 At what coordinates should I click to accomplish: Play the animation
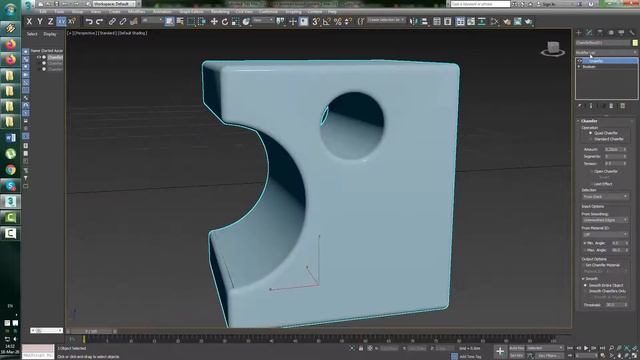click(x=586, y=348)
